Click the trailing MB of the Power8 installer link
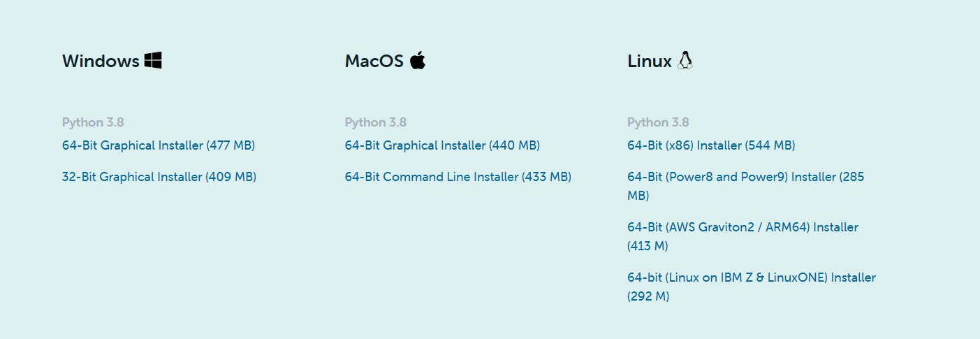Viewport: 980px width, 339px height. click(x=638, y=196)
